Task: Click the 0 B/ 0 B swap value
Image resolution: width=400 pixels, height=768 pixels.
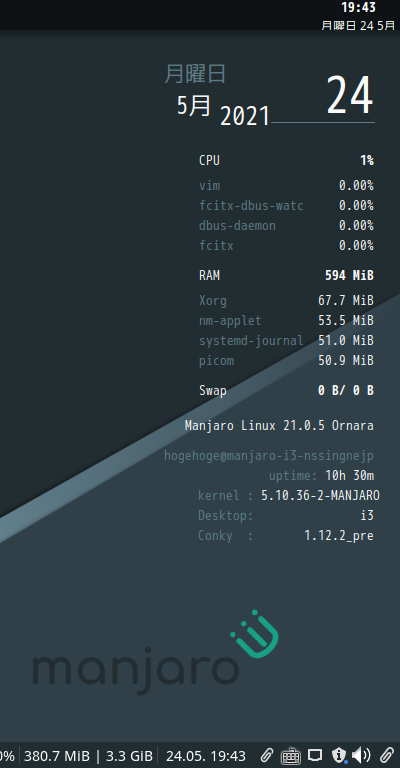Action: (346, 391)
